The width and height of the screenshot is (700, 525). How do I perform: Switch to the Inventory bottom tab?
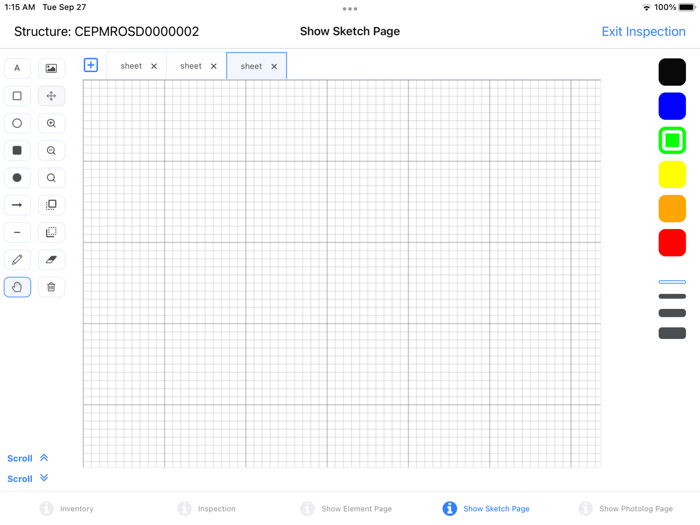[x=67, y=508]
